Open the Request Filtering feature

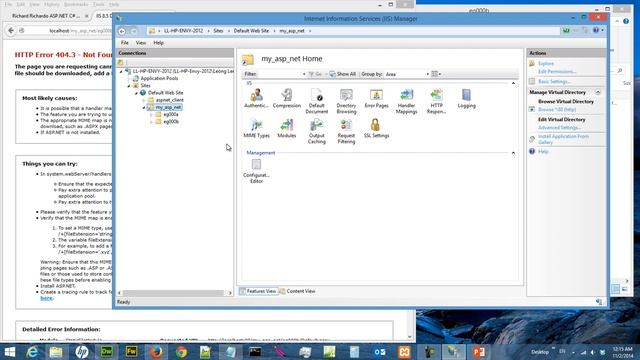click(x=346, y=131)
